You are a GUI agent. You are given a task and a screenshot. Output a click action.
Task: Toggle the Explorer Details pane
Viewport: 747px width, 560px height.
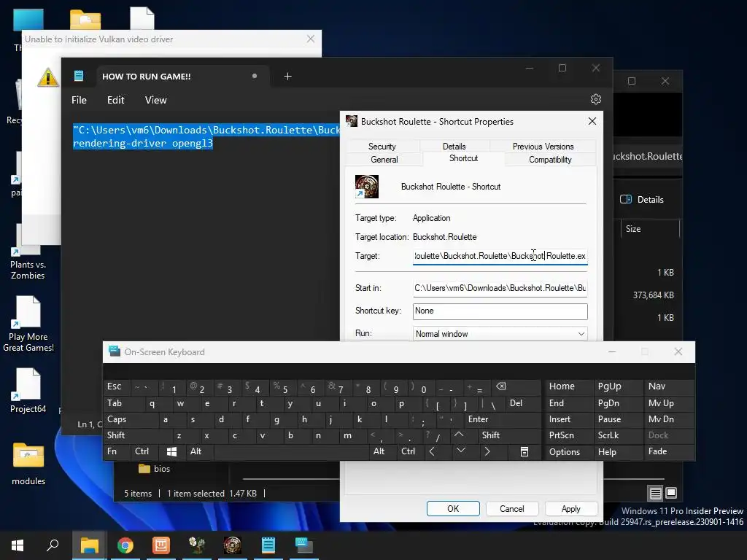pyautogui.click(x=642, y=200)
